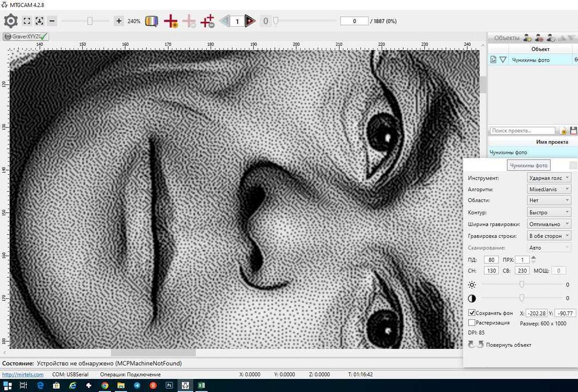578x392 pixels.
Task: Open the settings gear icon
Action: (x=10, y=21)
